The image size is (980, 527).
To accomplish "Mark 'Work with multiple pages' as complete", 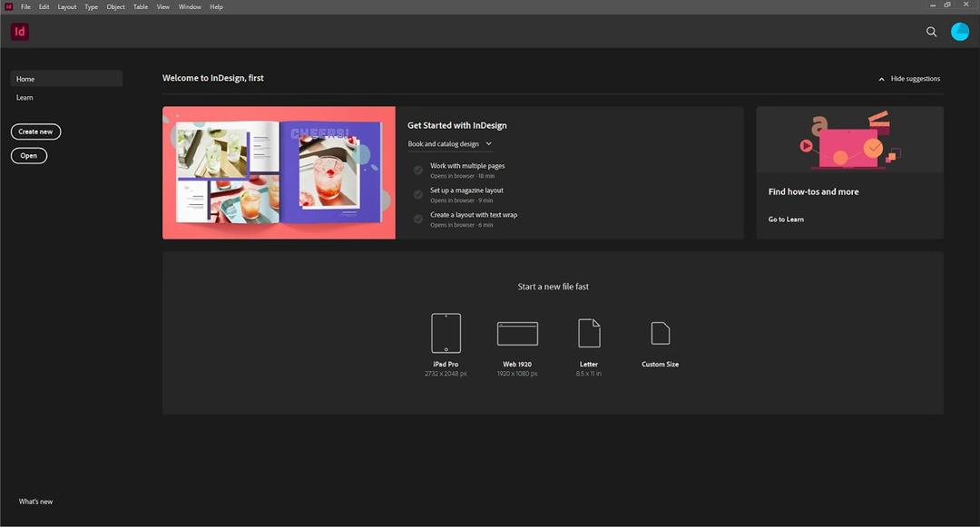I will click(x=418, y=170).
